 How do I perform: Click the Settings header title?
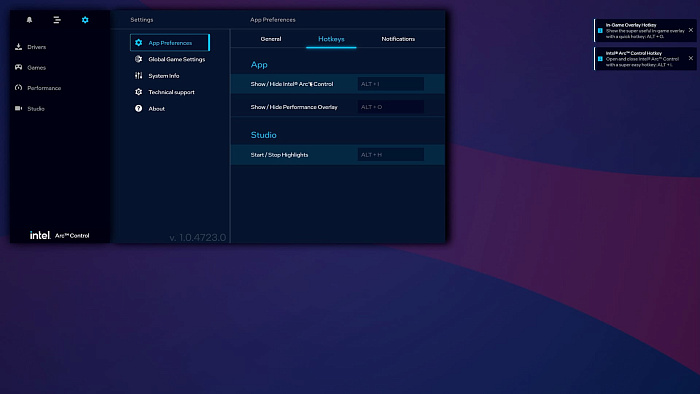[142, 20]
